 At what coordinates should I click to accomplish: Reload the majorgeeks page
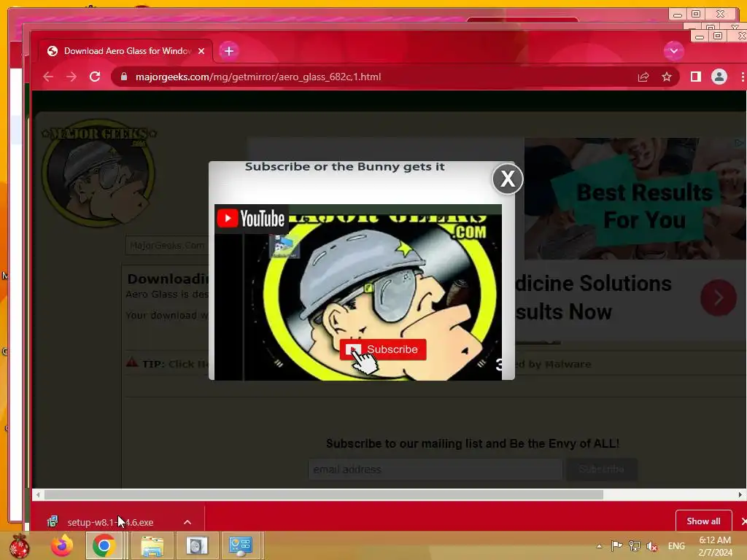pos(95,77)
